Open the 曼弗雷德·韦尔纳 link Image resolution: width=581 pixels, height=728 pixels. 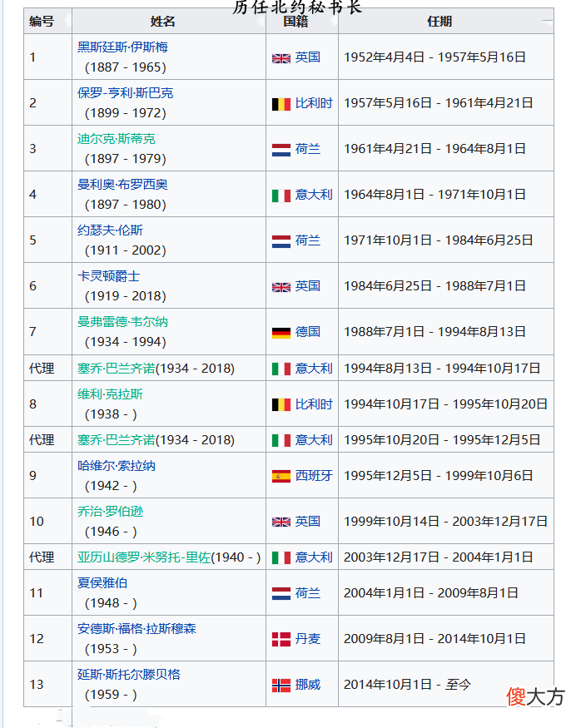tap(122, 322)
